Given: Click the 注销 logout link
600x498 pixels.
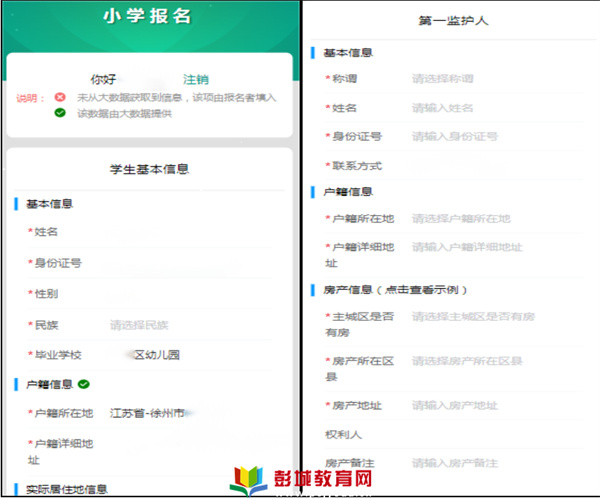Looking at the screenshot, I should 196,80.
